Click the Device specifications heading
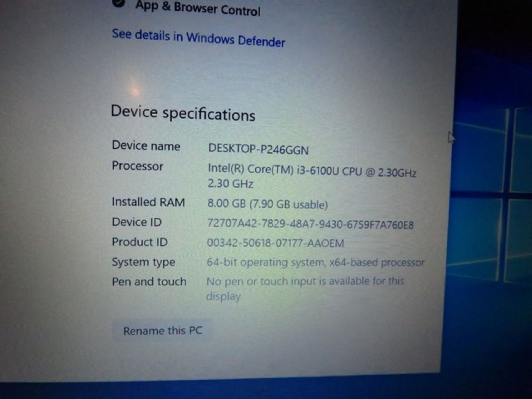 click(183, 113)
